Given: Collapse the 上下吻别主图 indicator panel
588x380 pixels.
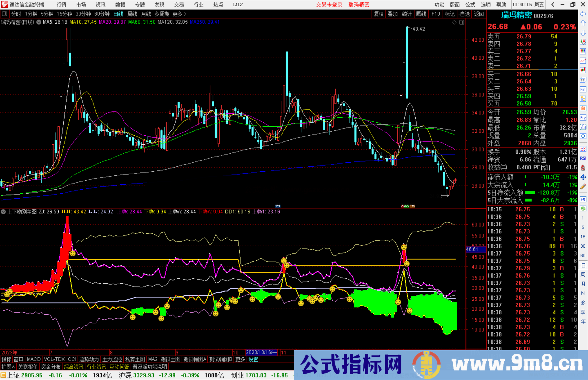Looking at the screenshot, I should 3,212.
